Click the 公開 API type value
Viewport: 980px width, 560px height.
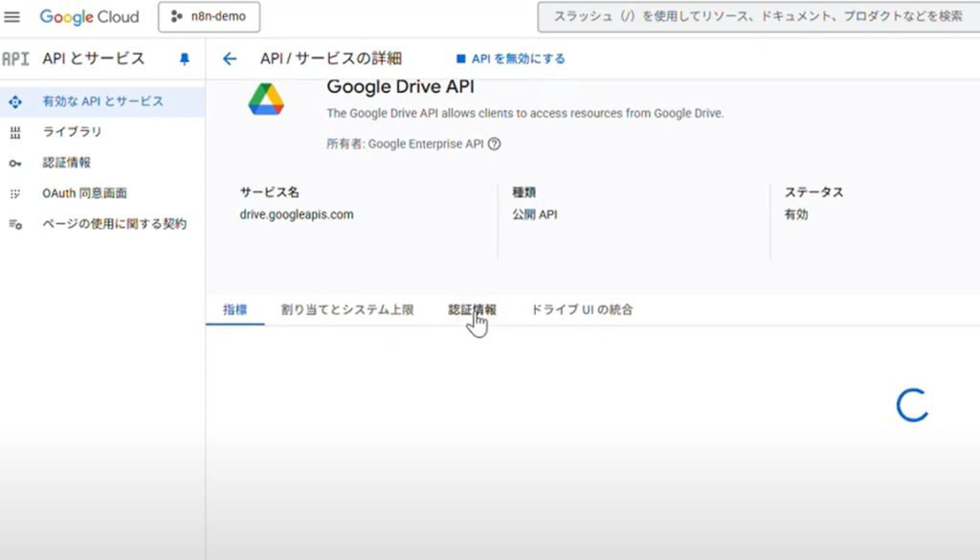click(534, 214)
